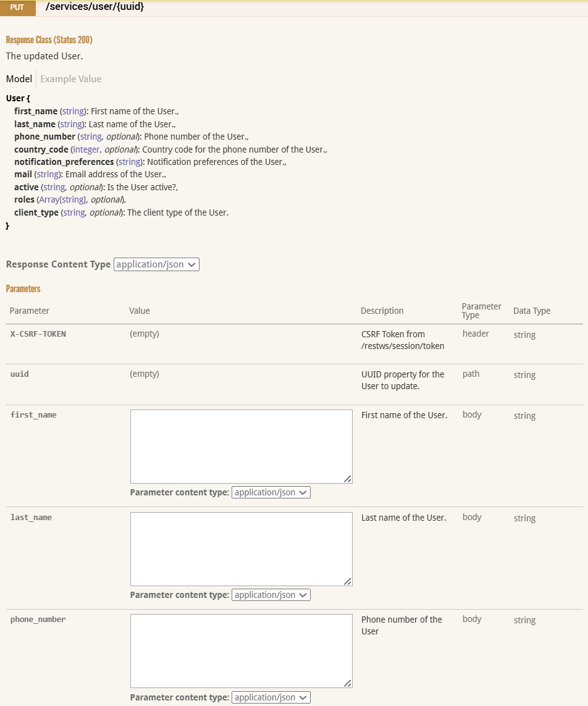Click the Parameters section heading
This screenshot has height=706, width=588.
point(23,288)
